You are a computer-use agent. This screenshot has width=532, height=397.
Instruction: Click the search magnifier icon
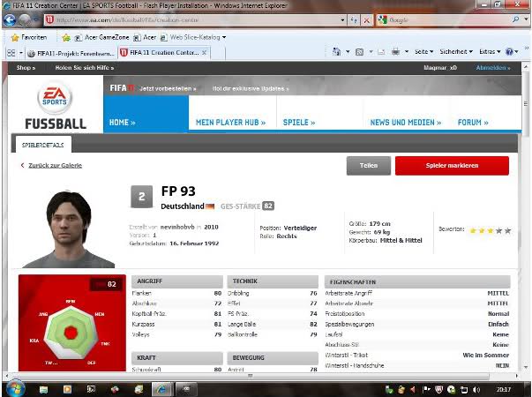pos(516,19)
